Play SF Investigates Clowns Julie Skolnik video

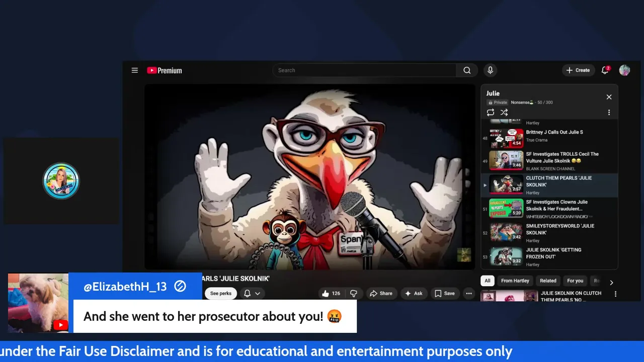pyautogui.click(x=549, y=209)
